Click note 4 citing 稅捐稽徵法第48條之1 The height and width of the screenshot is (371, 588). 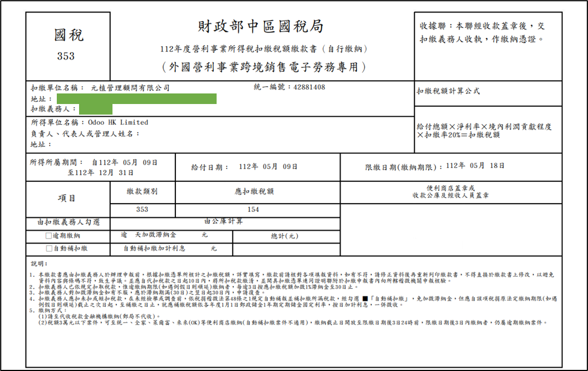(x=293, y=301)
